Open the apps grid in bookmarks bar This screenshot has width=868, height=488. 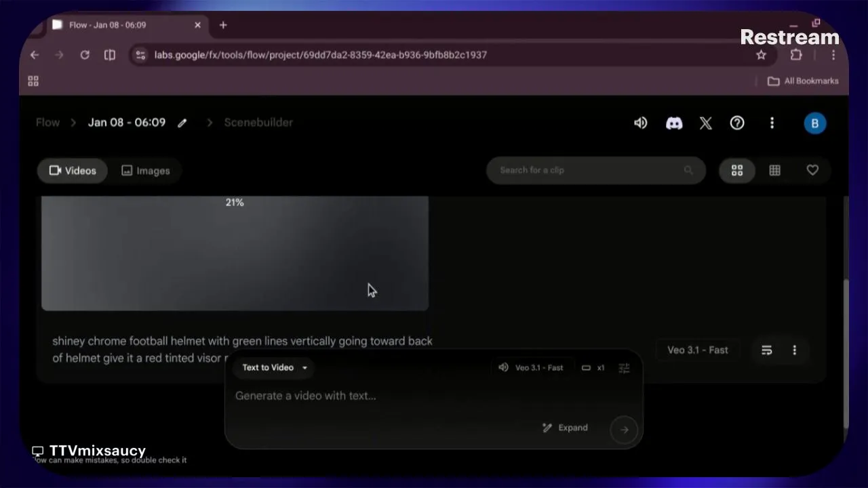[x=33, y=81]
